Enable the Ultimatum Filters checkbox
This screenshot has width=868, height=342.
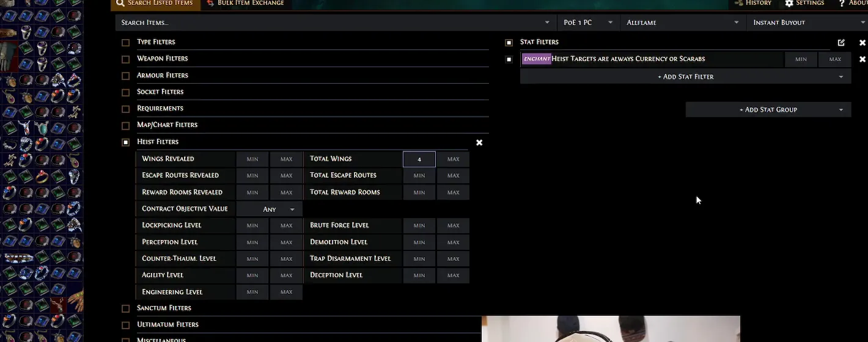pyautogui.click(x=125, y=325)
